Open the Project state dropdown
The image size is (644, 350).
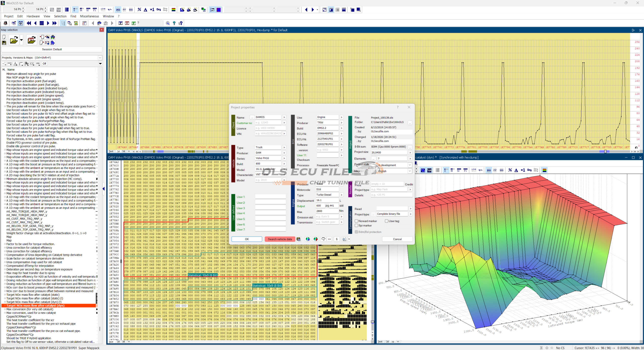(410, 165)
